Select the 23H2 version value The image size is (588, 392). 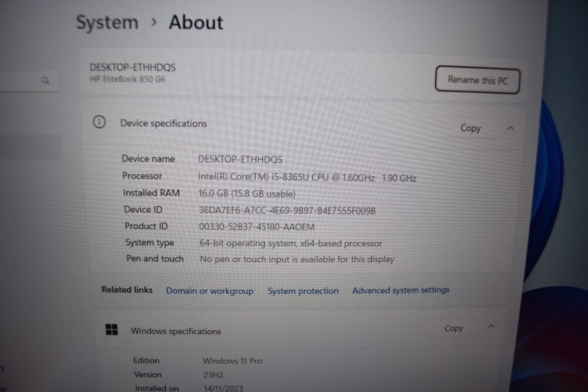(213, 375)
